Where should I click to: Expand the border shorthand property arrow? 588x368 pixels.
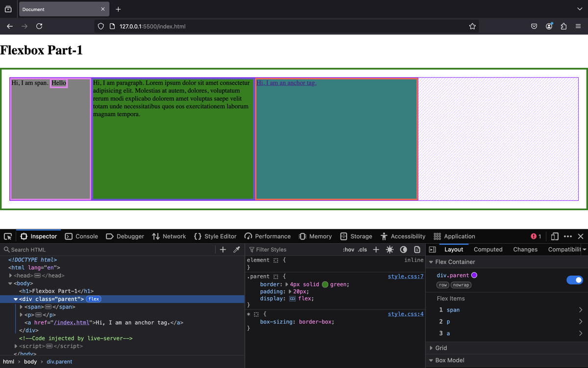286,285
